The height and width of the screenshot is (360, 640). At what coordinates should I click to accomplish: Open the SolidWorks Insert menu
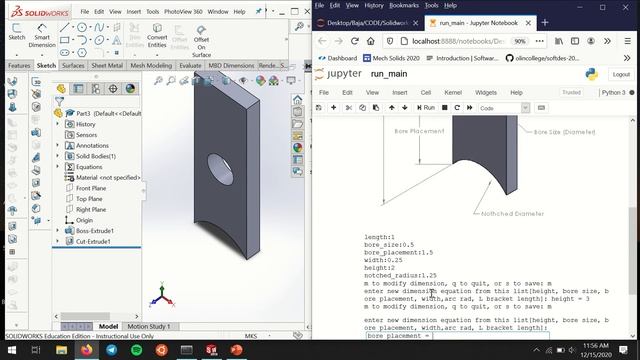click(133, 11)
